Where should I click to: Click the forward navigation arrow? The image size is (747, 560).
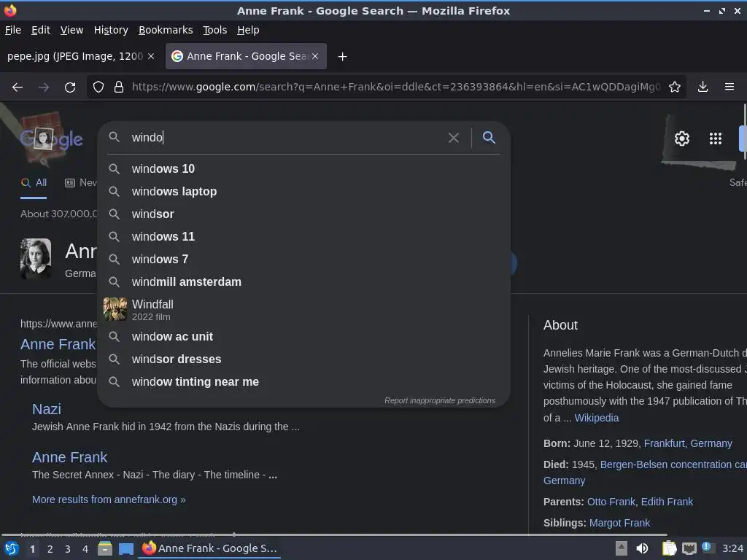click(43, 87)
